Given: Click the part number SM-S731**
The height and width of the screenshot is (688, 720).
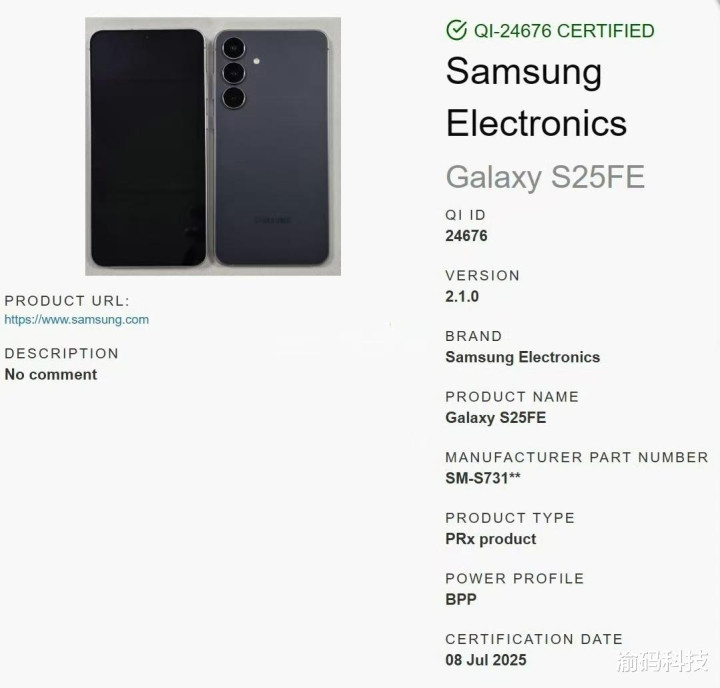Looking at the screenshot, I should point(483,478).
